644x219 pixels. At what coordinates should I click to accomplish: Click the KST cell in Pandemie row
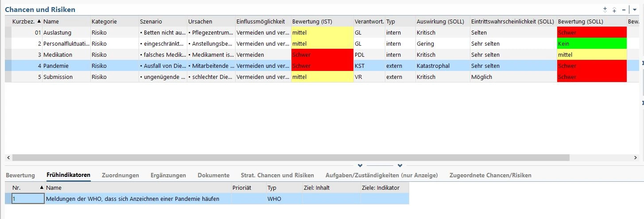[x=369, y=66]
